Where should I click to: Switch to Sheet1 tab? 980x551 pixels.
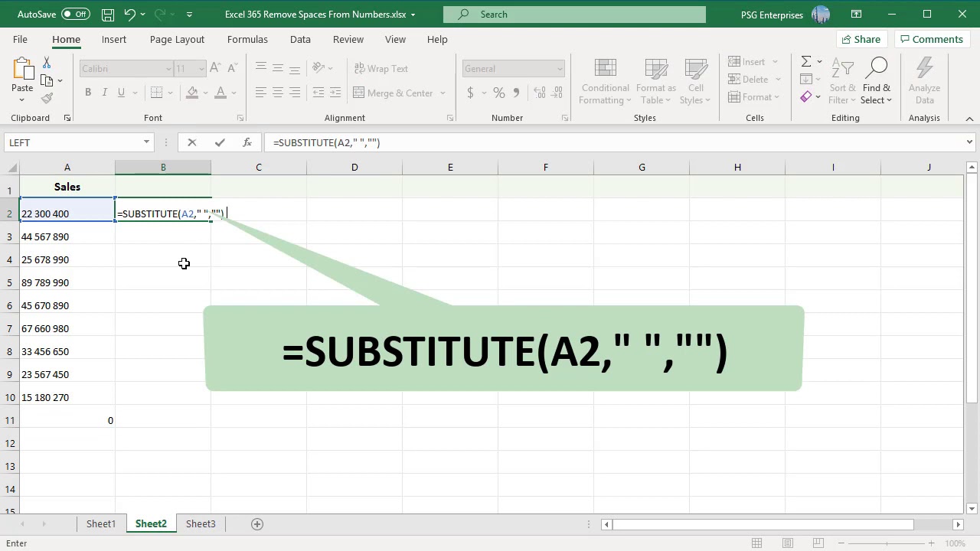pyautogui.click(x=101, y=524)
